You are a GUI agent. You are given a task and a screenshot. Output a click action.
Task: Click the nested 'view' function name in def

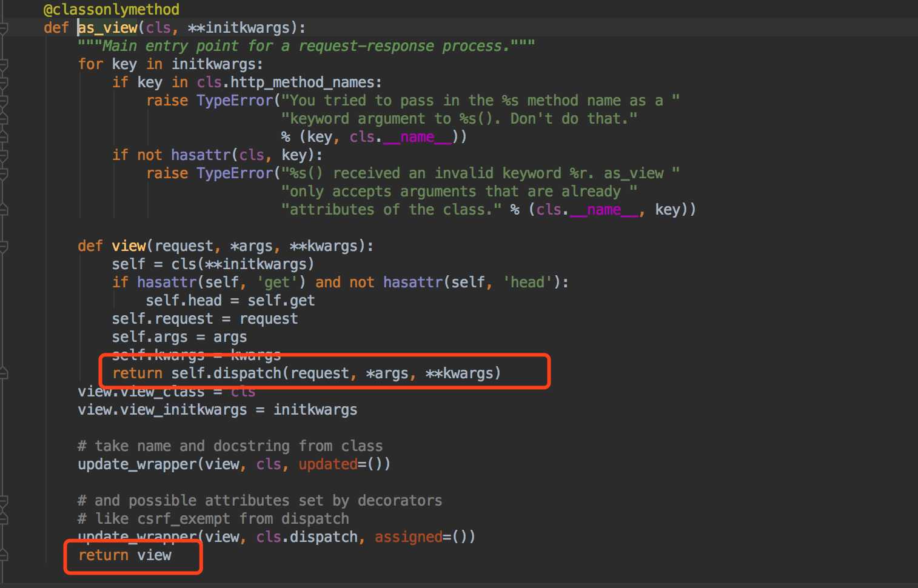(x=129, y=246)
